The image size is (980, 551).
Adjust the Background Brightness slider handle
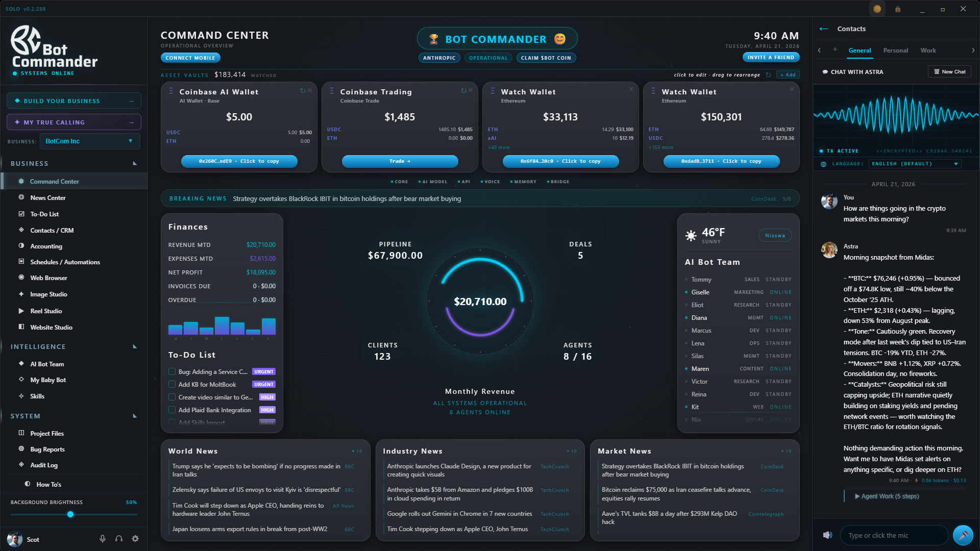tap(70, 514)
